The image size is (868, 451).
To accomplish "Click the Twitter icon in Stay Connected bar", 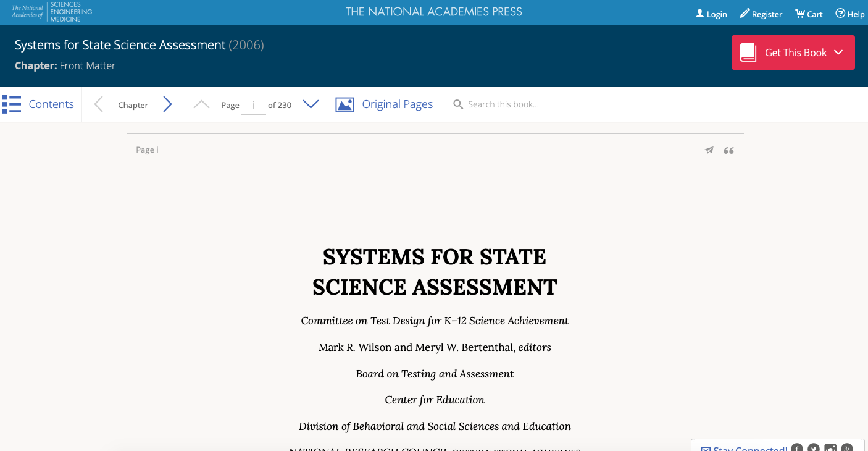I will click(x=814, y=448).
